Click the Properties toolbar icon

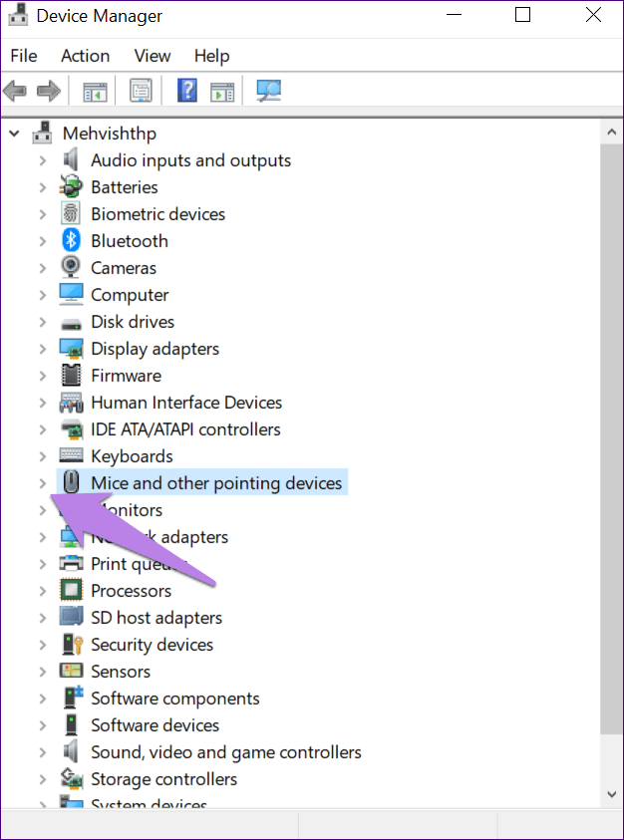point(141,90)
